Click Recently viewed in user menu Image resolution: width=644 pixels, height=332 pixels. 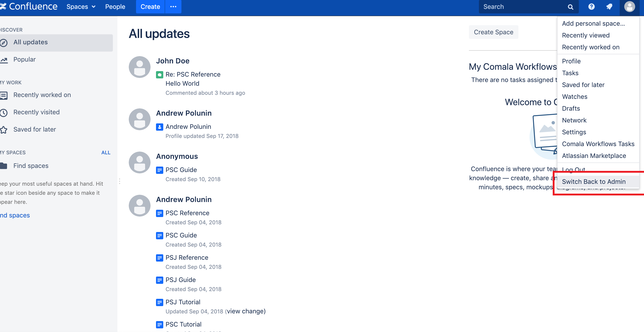pyautogui.click(x=586, y=35)
